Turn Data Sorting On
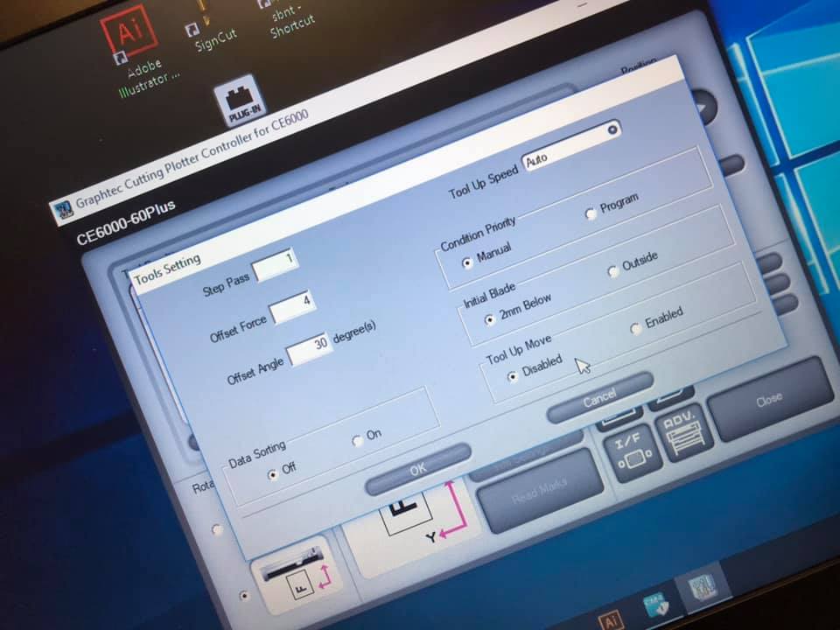The height and width of the screenshot is (630, 840). [357, 441]
